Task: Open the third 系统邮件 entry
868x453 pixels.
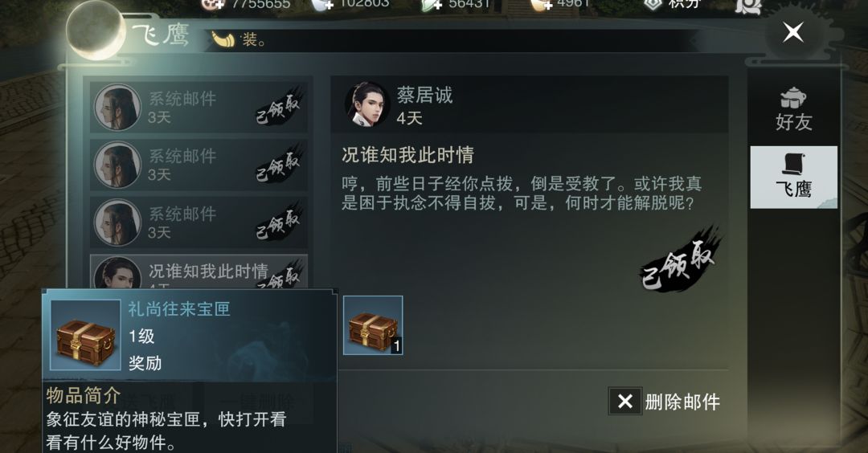Action: pyautogui.click(x=199, y=222)
